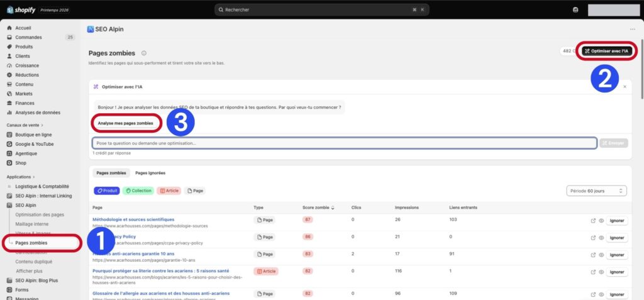Screen dimensions: 644x300
Task: Ignore the garantie 10 ans page
Action: (617, 255)
